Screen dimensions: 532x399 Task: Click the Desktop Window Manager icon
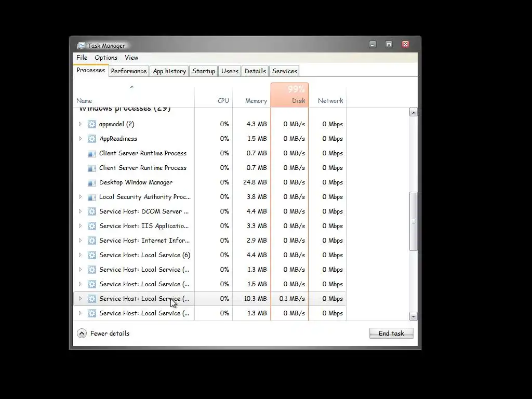(x=91, y=182)
